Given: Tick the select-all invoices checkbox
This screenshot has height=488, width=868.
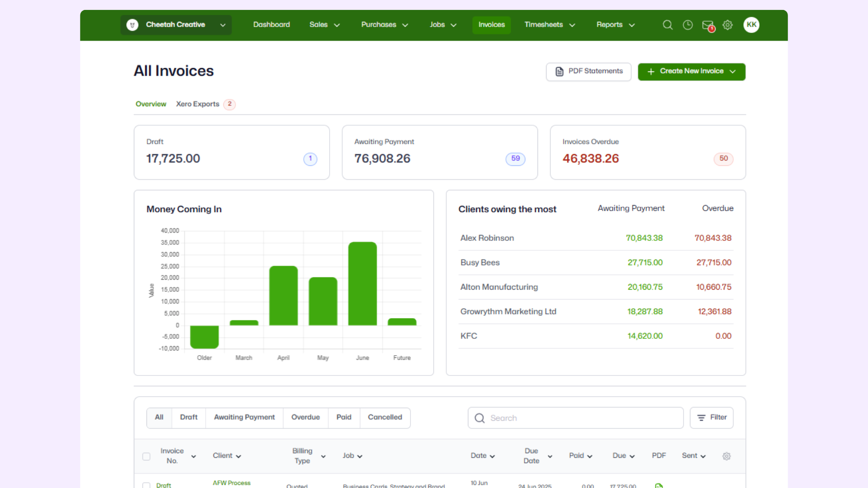Looking at the screenshot, I should click(x=146, y=456).
